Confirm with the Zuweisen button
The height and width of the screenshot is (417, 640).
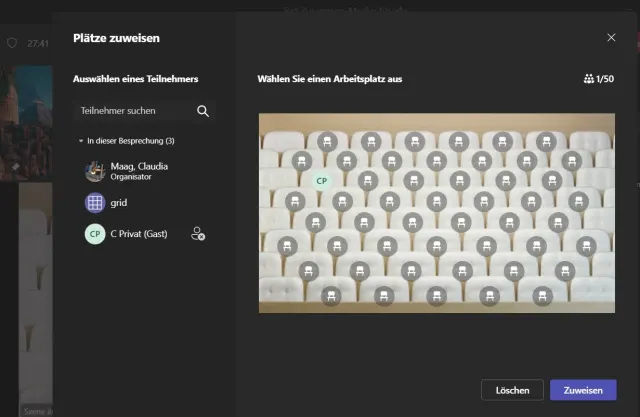pos(583,390)
